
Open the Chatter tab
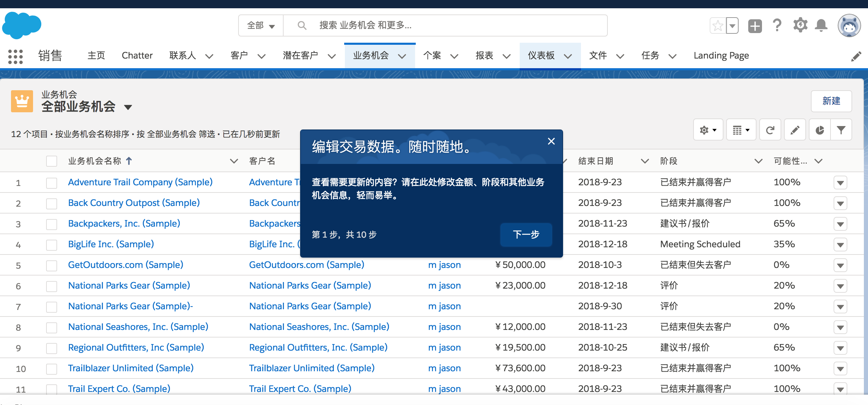click(137, 55)
